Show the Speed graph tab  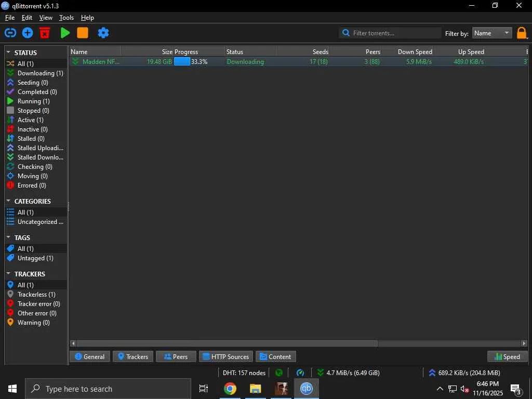click(508, 356)
